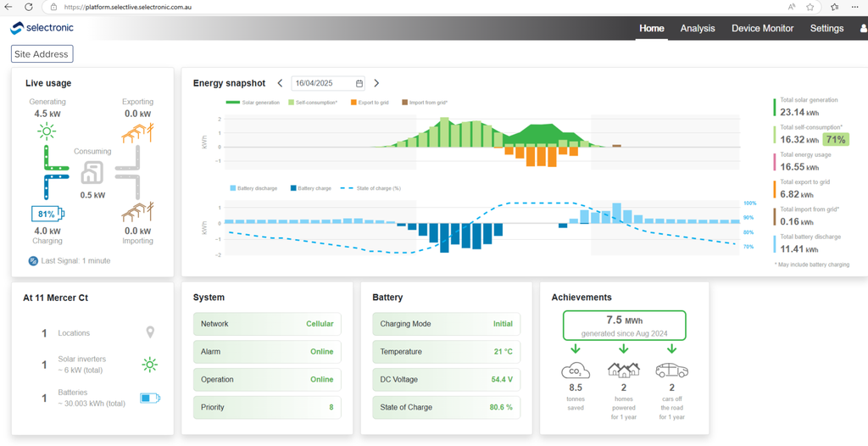Click the Achievements heading
The width and height of the screenshot is (868, 446).
[581, 298]
